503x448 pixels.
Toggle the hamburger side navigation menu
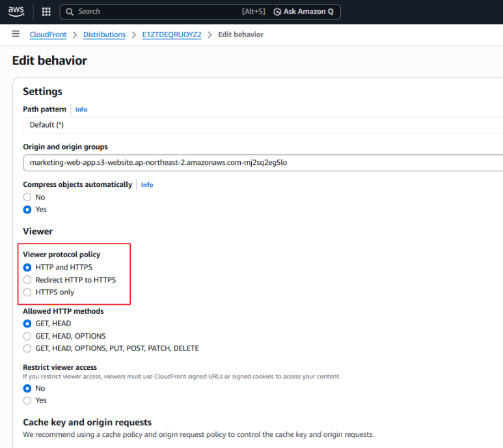click(x=16, y=34)
